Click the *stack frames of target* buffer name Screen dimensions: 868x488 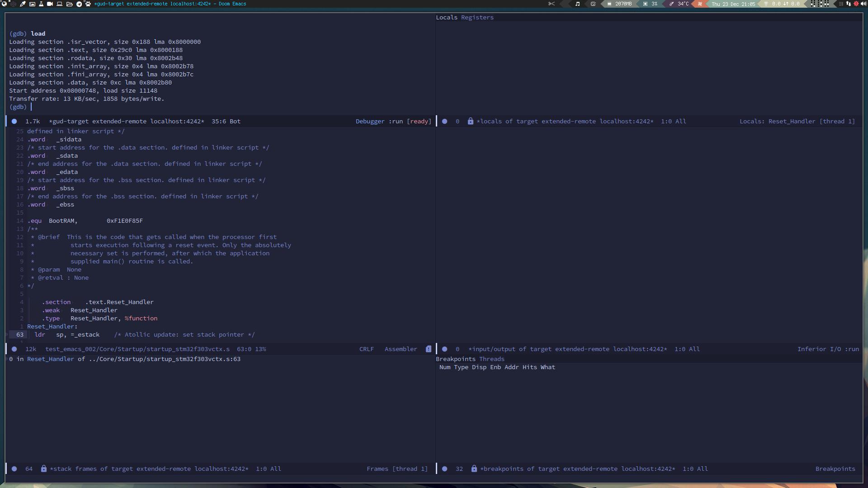pos(149,469)
